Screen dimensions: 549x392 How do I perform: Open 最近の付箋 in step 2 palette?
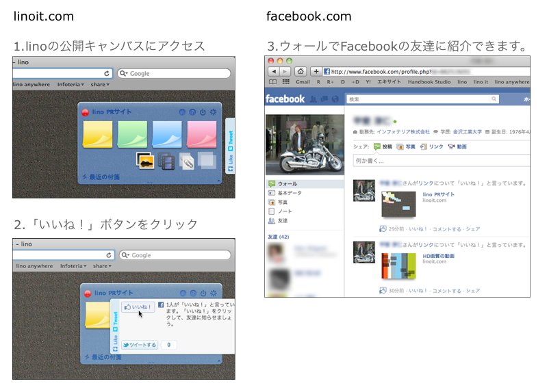tap(103, 357)
